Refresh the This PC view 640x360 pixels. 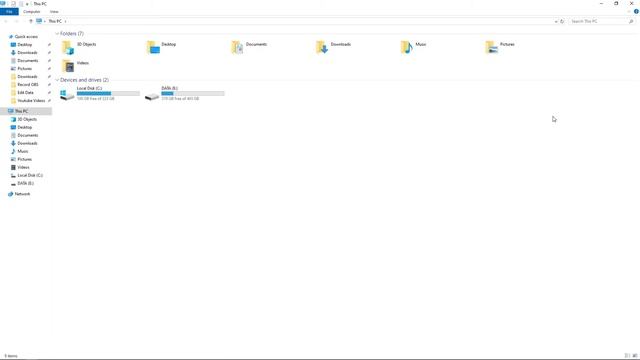coord(562,21)
